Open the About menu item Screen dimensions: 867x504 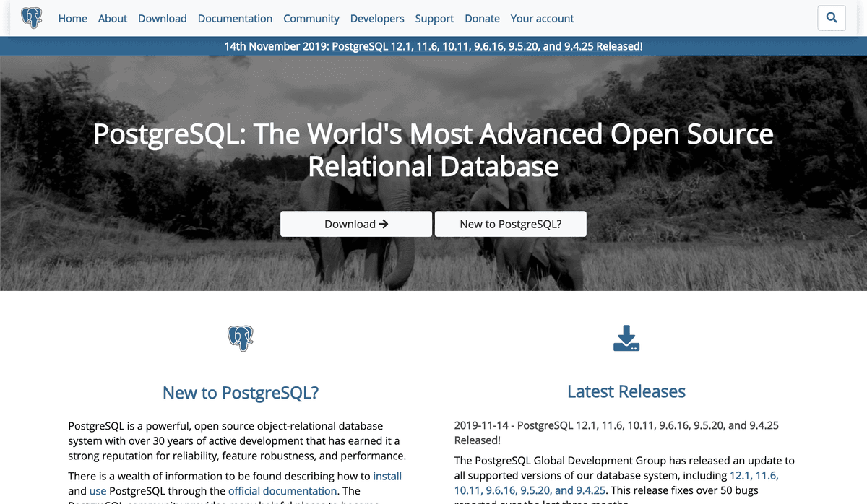click(x=113, y=19)
